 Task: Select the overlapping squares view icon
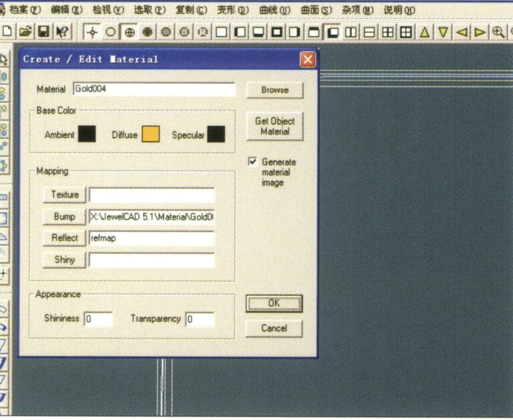pos(333,32)
